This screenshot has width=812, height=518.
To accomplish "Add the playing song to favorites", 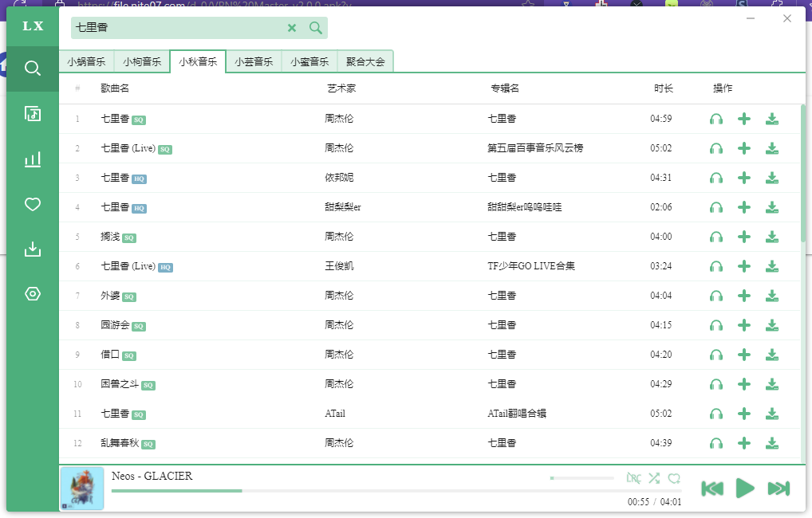I will tap(674, 478).
